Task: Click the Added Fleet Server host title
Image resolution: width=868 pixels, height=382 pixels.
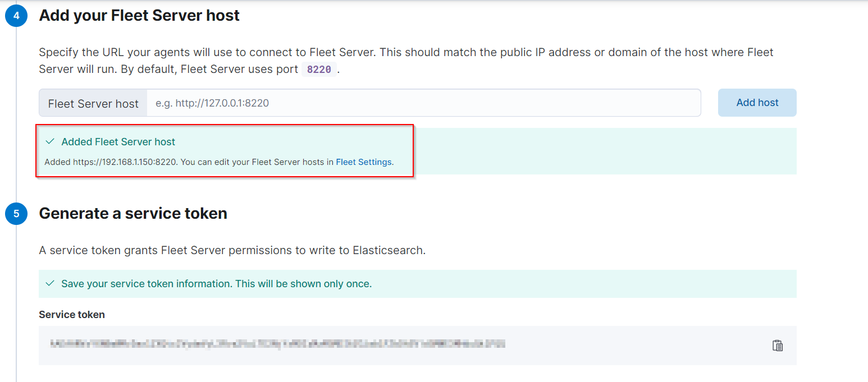Action: [x=118, y=142]
